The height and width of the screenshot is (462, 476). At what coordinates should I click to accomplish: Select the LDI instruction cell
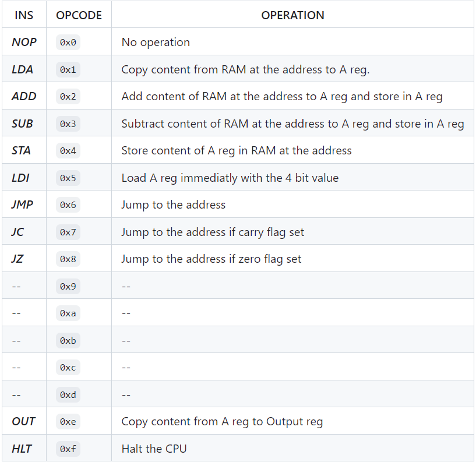[24, 178]
